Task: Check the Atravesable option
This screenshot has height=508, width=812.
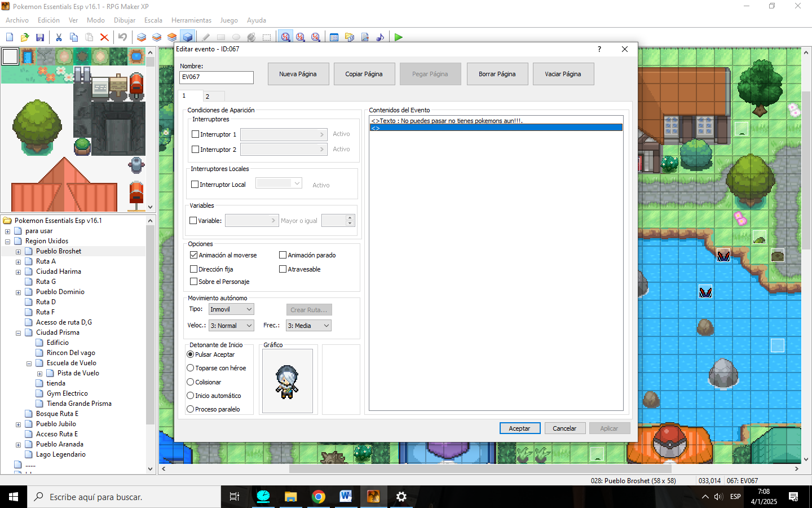Action: click(283, 269)
